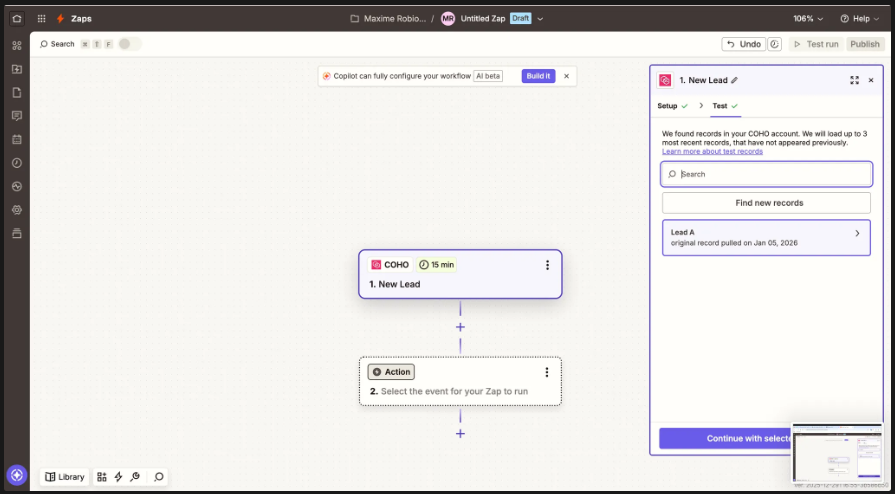Expand the step panel to fullscreen
895x494 pixels.
tap(854, 80)
